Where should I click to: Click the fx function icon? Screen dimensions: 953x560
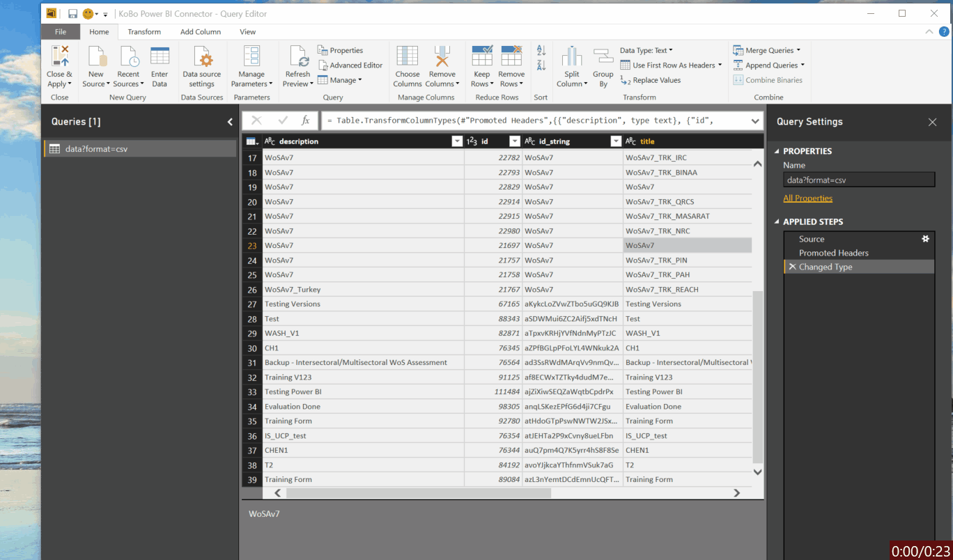tap(305, 120)
